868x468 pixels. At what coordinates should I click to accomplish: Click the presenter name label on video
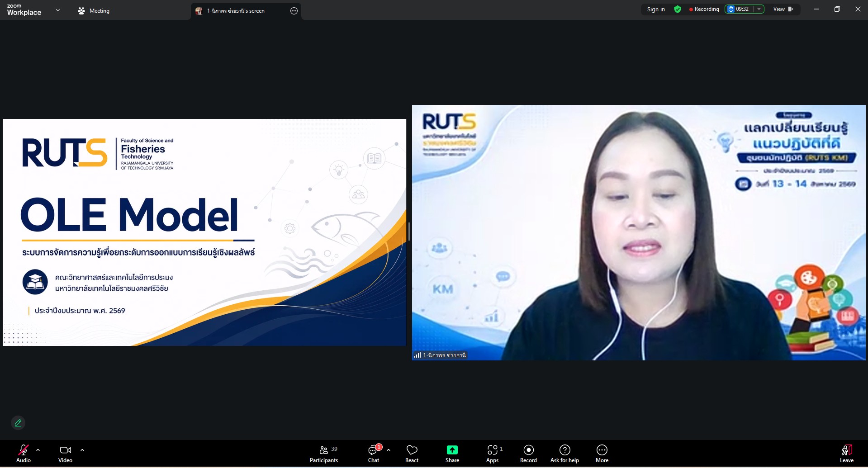pos(440,355)
